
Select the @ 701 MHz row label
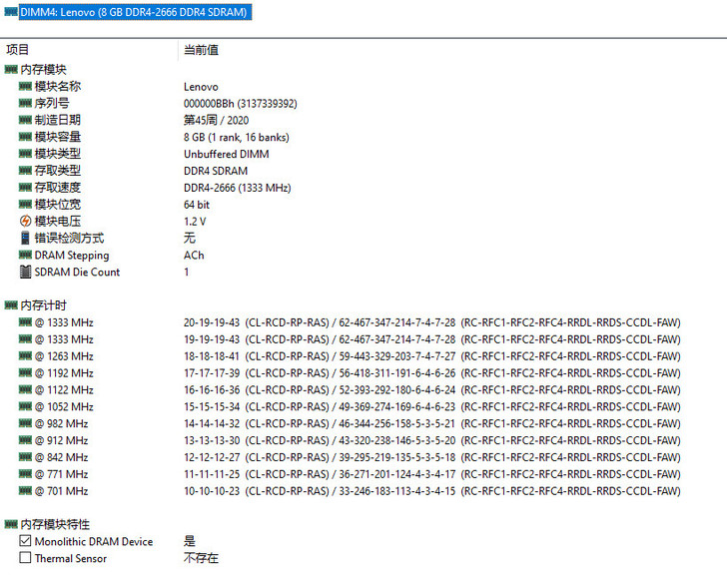point(61,491)
